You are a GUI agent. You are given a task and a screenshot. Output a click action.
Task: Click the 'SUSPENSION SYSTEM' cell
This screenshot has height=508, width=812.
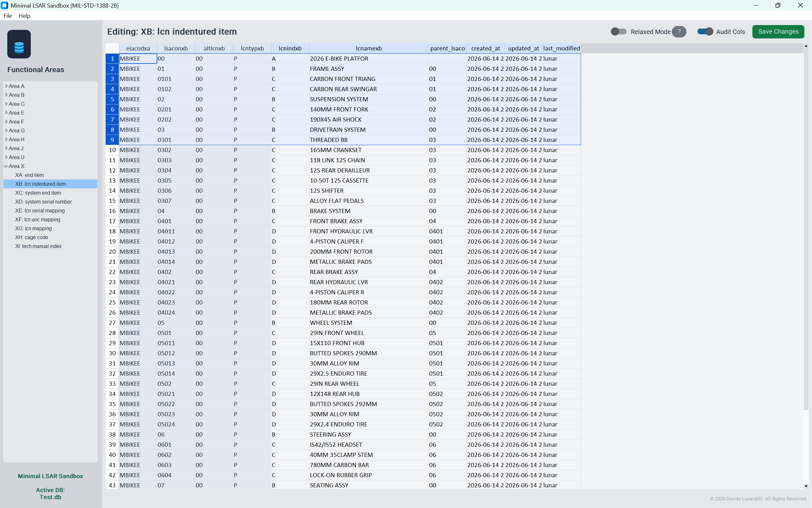coord(369,99)
